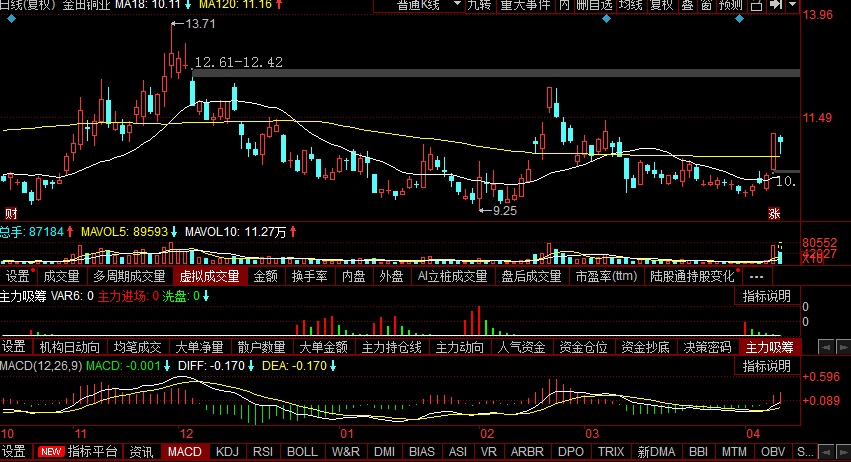Screen dimensions: 851x462
Task: Click the 窗 window layout button
Action: click(706, 5)
